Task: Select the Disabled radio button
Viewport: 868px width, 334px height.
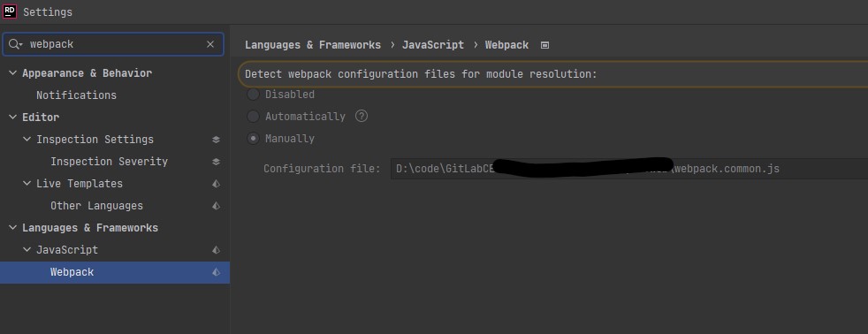Action: pyautogui.click(x=253, y=95)
